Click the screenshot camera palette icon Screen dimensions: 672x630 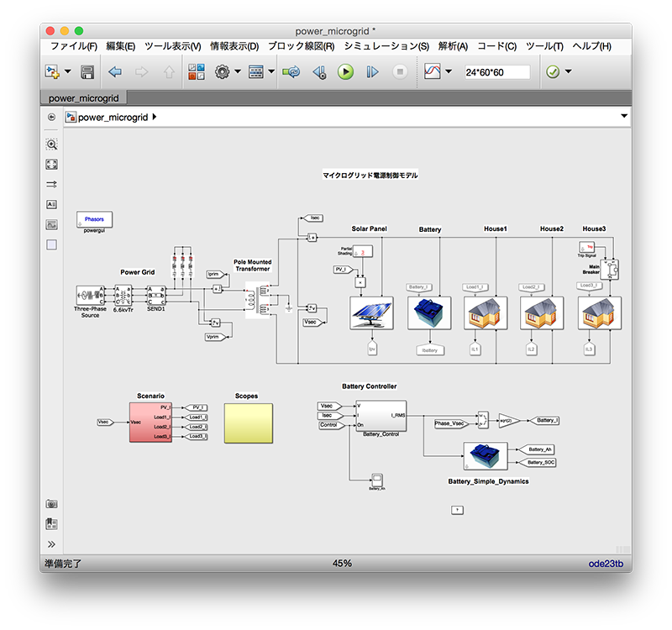click(51, 504)
